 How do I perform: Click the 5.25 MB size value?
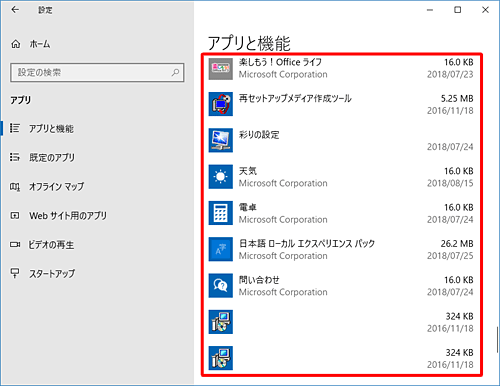(457, 98)
